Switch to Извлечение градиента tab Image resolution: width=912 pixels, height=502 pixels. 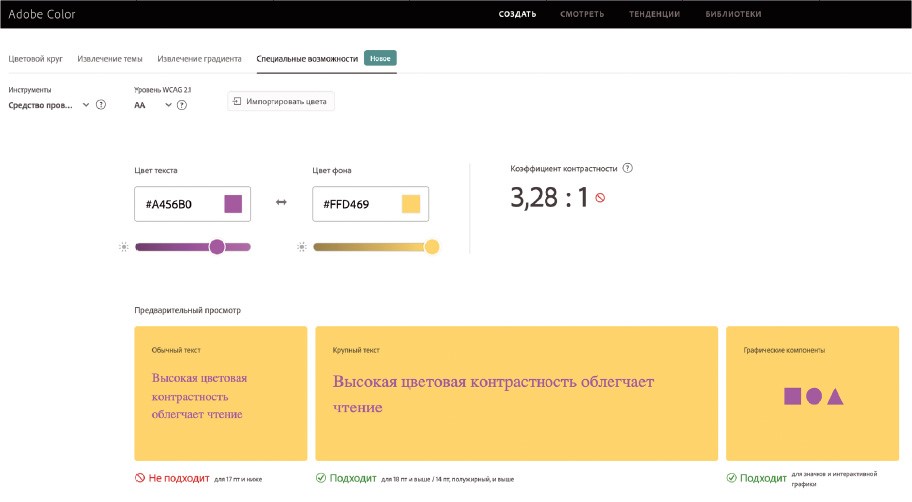click(x=199, y=59)
